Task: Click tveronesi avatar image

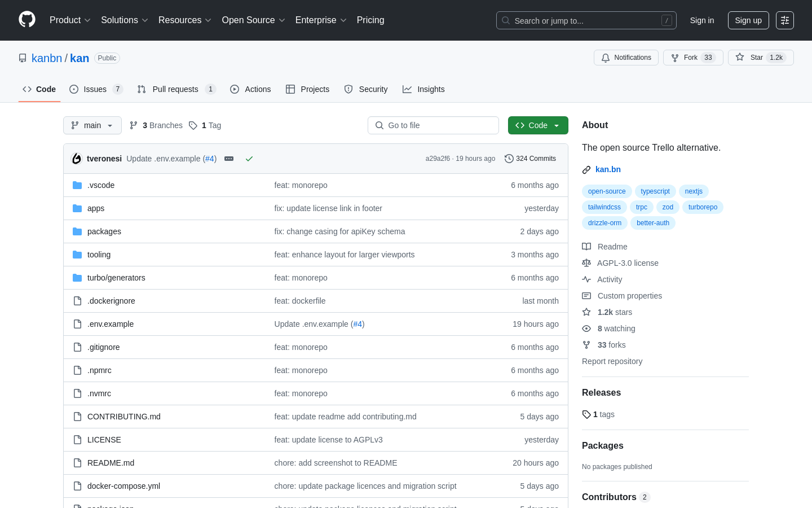Action: click(77, 159)
